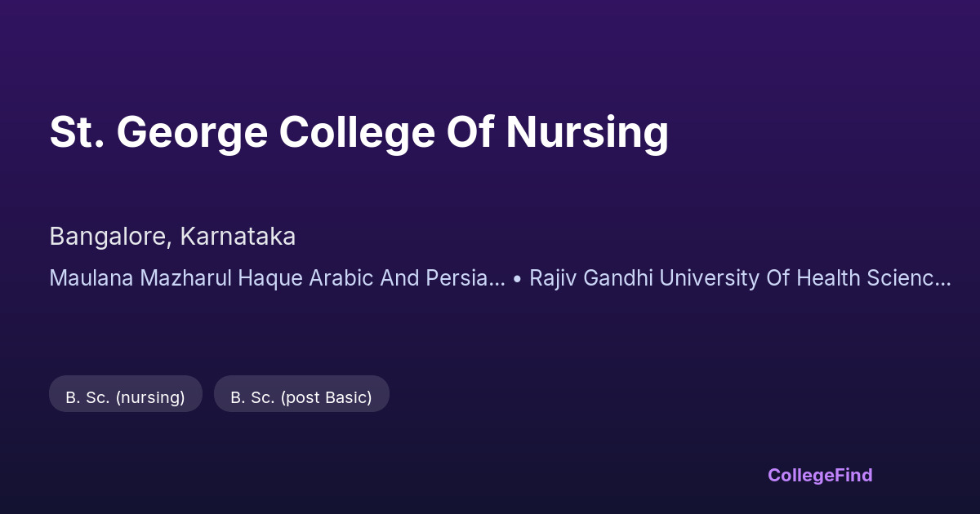
Task: Click the word Karnataka in the location
Action: click(x=238, y=237)
